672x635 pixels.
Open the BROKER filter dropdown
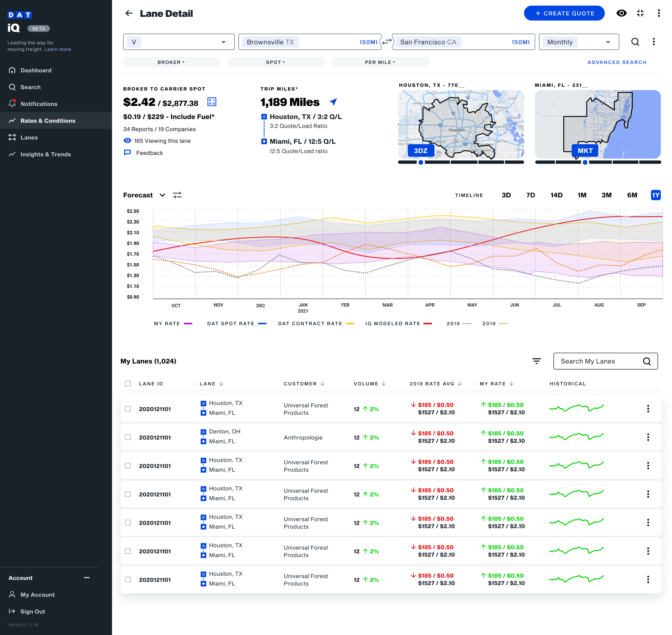(171, 62)
